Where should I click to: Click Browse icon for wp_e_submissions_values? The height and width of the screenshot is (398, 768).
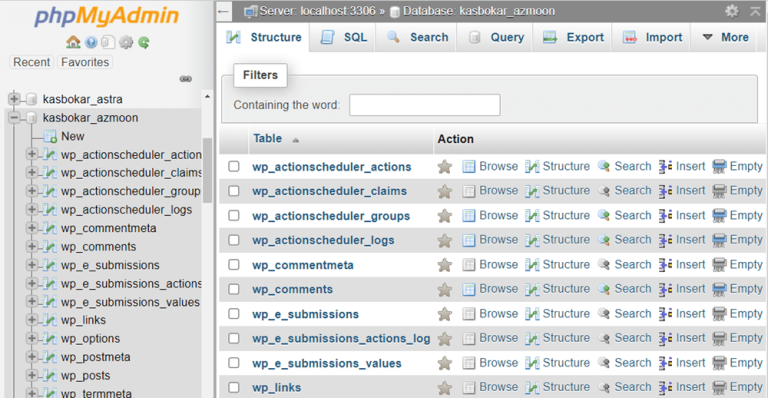(x=469, y=363)
